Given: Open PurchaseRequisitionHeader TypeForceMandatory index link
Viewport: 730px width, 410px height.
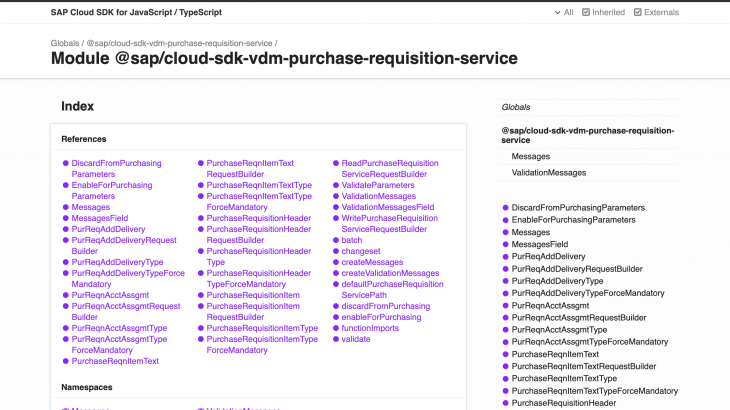Looking at the screenshot, I should coord(258,279).
